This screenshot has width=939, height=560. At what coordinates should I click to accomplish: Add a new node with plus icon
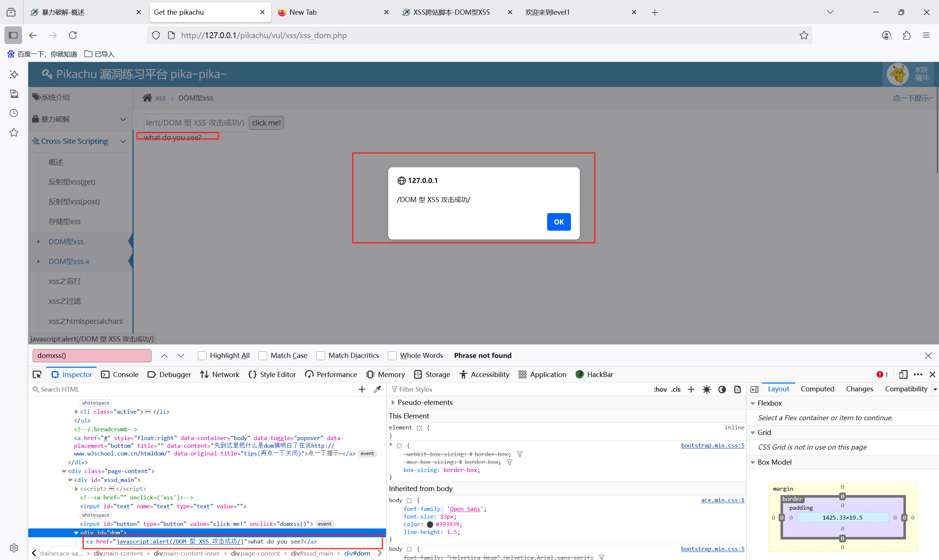pos(362,389)
